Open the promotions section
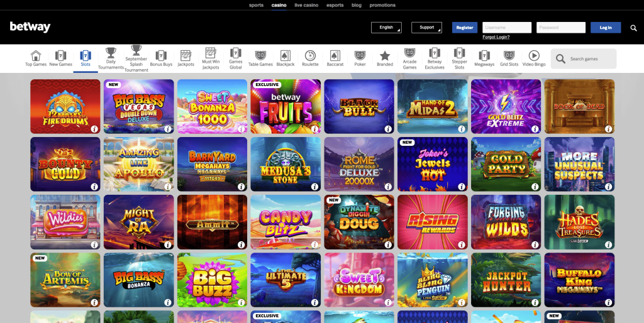This screenshot has width=644, height=323. click(x=382, y=5)
